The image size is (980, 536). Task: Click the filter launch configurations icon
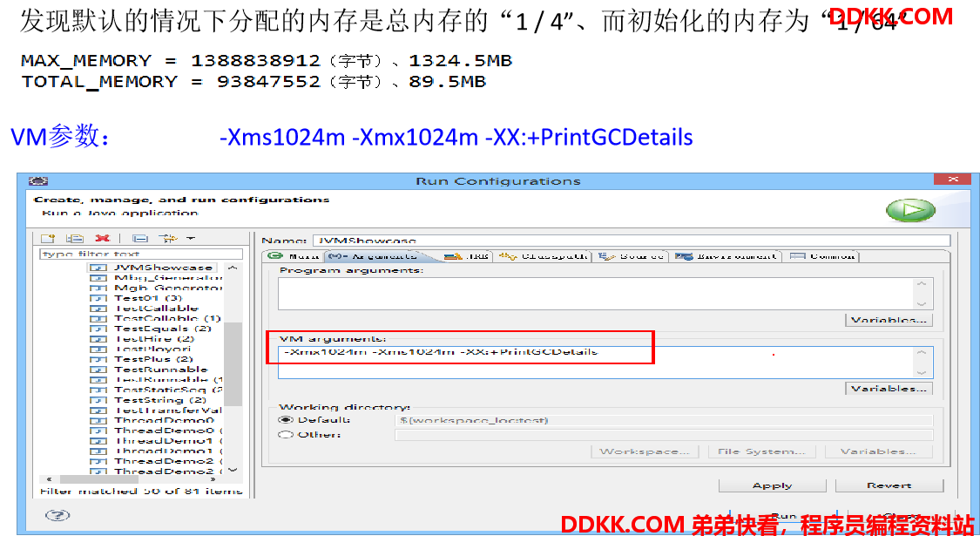(x=168, y=238)
